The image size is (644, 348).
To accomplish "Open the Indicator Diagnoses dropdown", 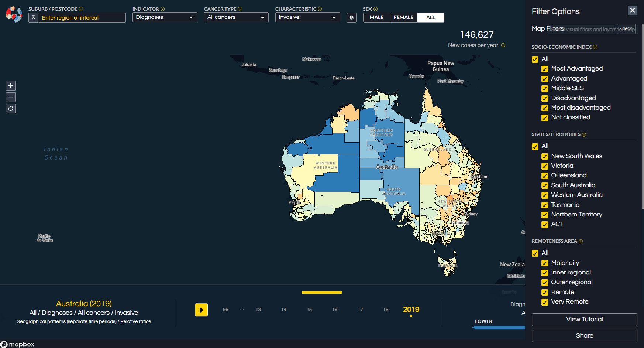I will coord(165,17).
